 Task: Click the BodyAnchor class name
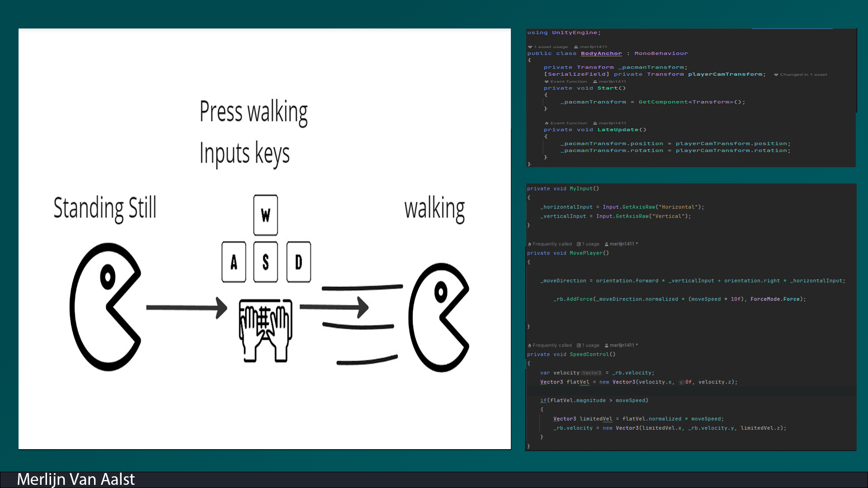(601, 53)
